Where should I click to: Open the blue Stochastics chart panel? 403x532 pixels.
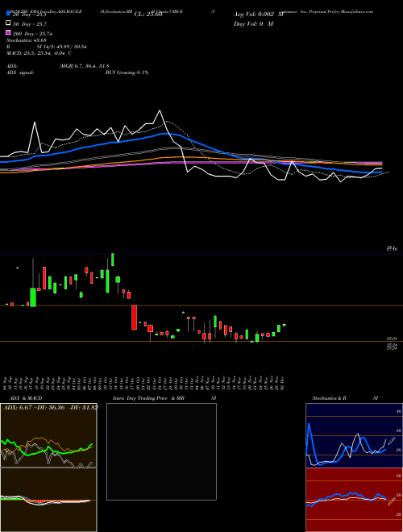(x=354, y=435)
